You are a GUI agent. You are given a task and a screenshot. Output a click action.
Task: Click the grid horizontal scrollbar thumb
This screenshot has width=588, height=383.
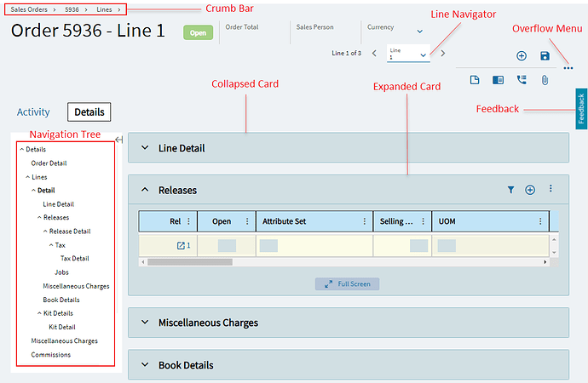(x=190, y=262)
